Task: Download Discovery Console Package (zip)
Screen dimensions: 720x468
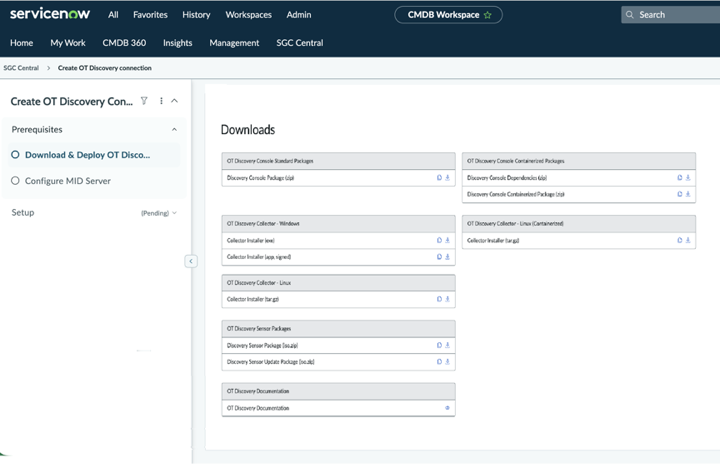Action: point(447,178)
